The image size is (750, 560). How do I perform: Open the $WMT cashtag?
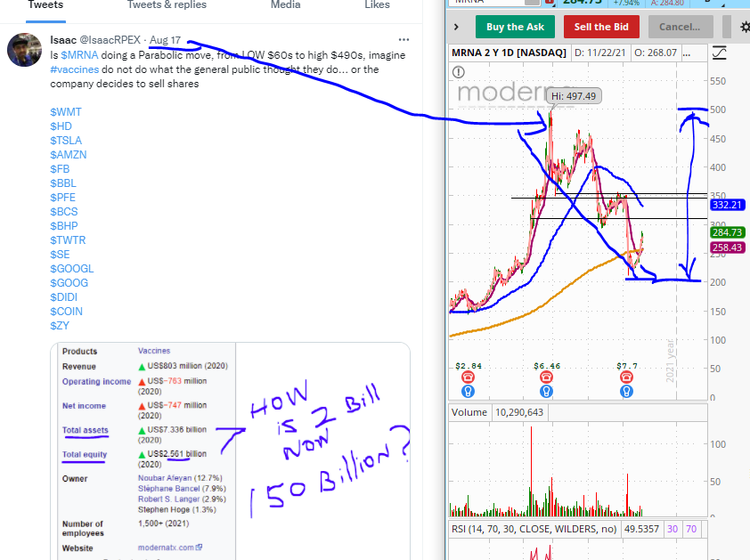[66, 112]
